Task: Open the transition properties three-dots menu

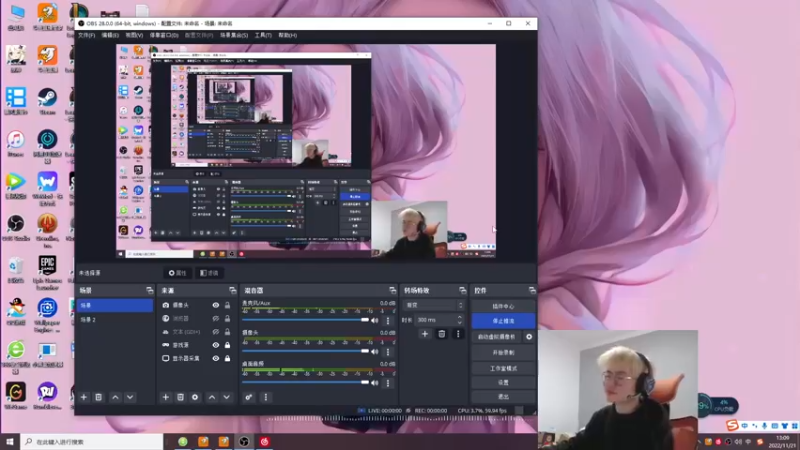Action: pos(458,334)
